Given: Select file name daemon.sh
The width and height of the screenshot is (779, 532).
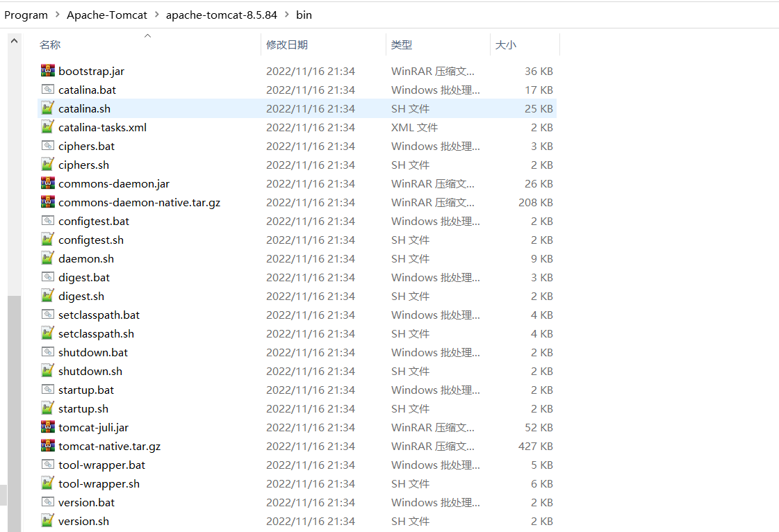Looking at the screenshot, I should click(86, 259).
